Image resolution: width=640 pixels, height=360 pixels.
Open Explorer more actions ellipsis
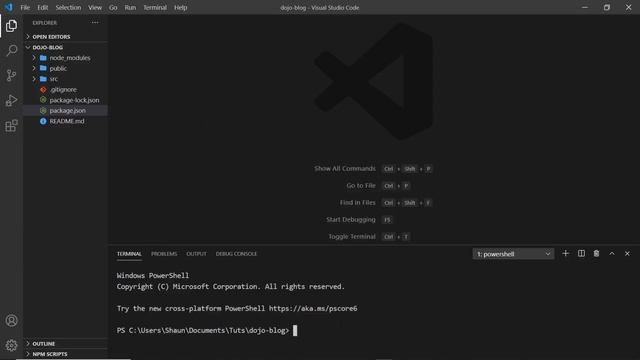coord(95,23)
